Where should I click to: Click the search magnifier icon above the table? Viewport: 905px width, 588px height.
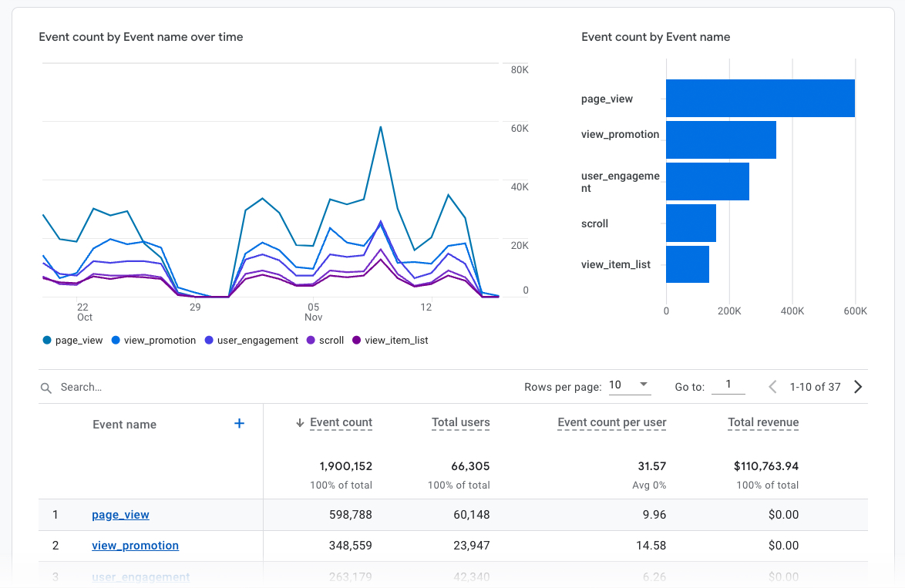46,387
